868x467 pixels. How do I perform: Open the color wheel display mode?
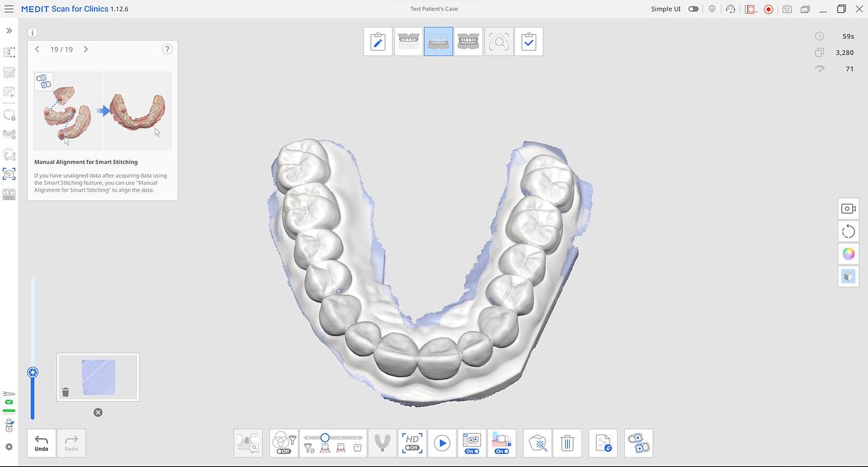848,254
